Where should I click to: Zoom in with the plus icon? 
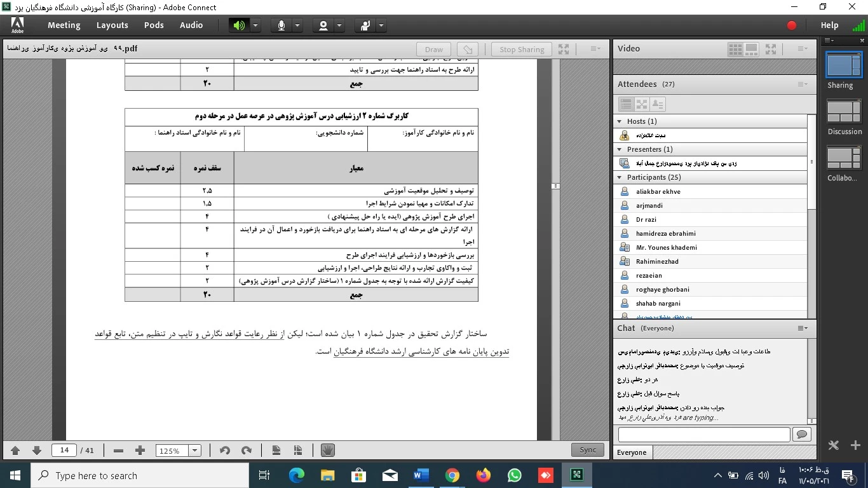coord(140,451)
